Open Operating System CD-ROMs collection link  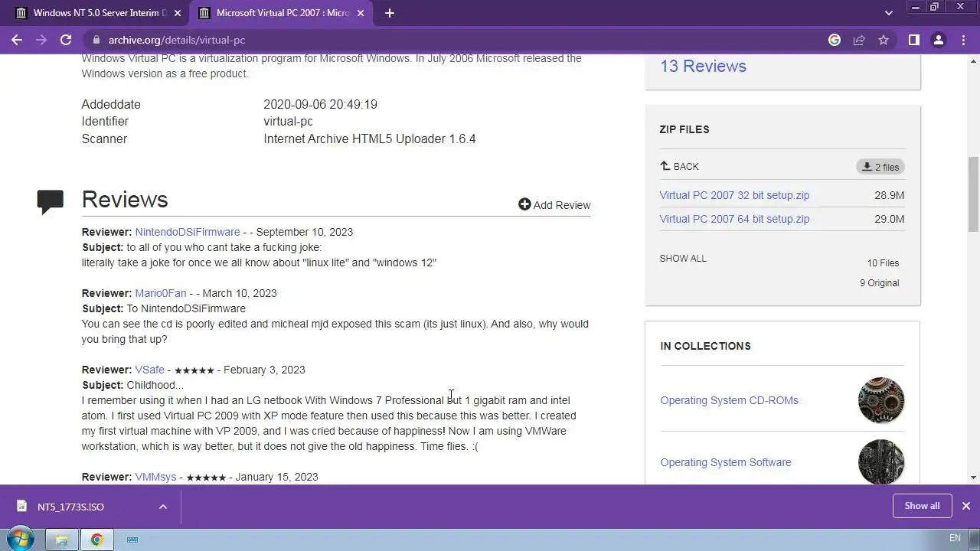pyautogui.click(x=729, y=400)
